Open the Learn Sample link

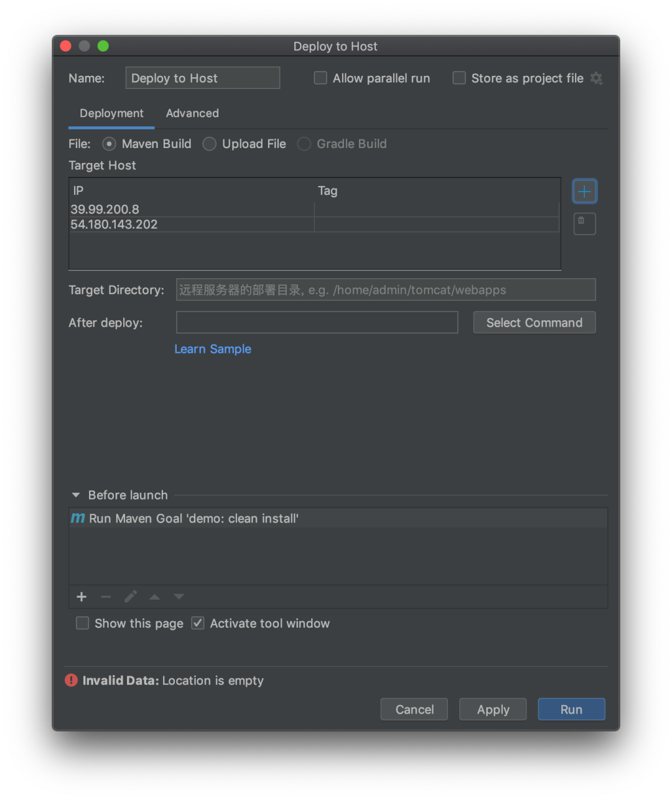(213, 349)
